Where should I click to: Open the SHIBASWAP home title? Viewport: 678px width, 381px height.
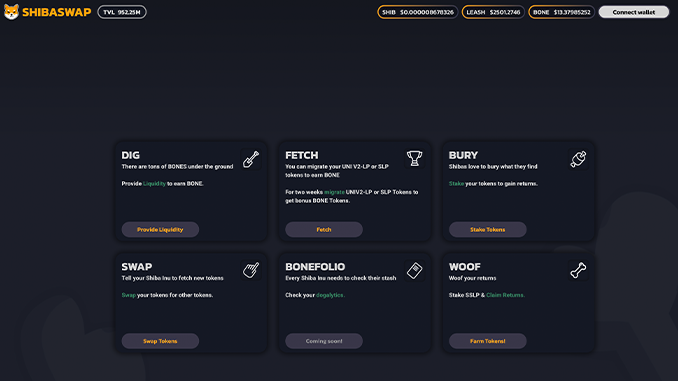click(x=57, y=12)
